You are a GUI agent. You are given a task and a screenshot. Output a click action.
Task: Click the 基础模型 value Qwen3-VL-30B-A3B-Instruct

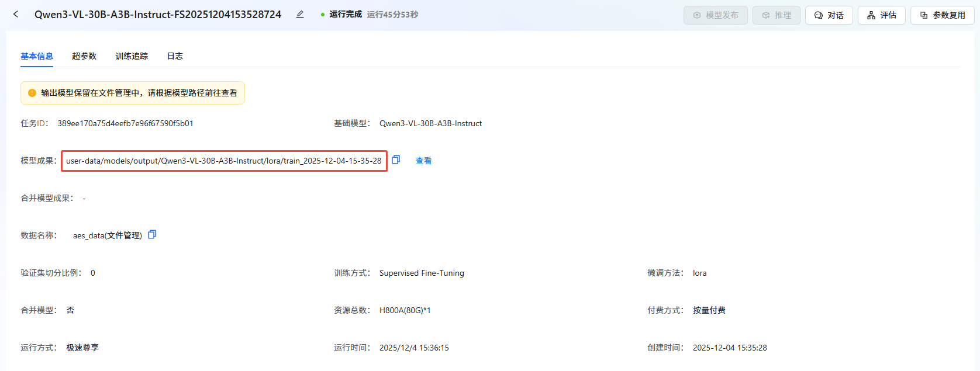[430, 123]
